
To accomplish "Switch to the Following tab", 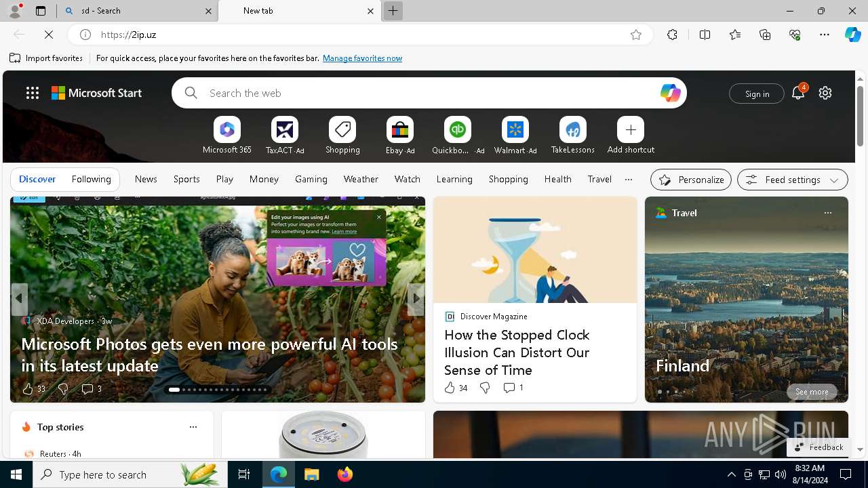I will 91,179.
